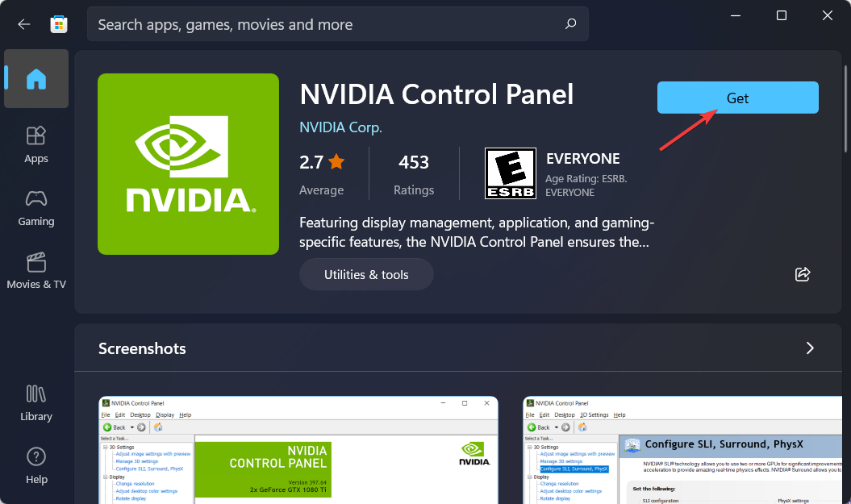This screenshot has width=851, height=504.
Task: Open the NVIDIA Corp. publisher page
Action: click(340, 127)
